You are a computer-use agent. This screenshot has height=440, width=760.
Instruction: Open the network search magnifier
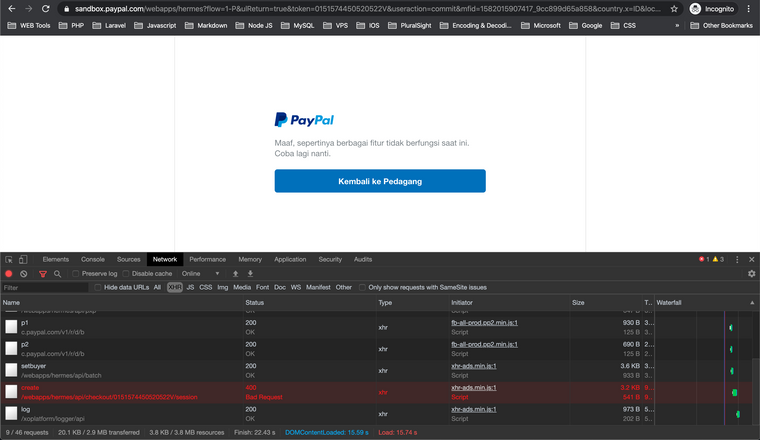tap(57, 274)
